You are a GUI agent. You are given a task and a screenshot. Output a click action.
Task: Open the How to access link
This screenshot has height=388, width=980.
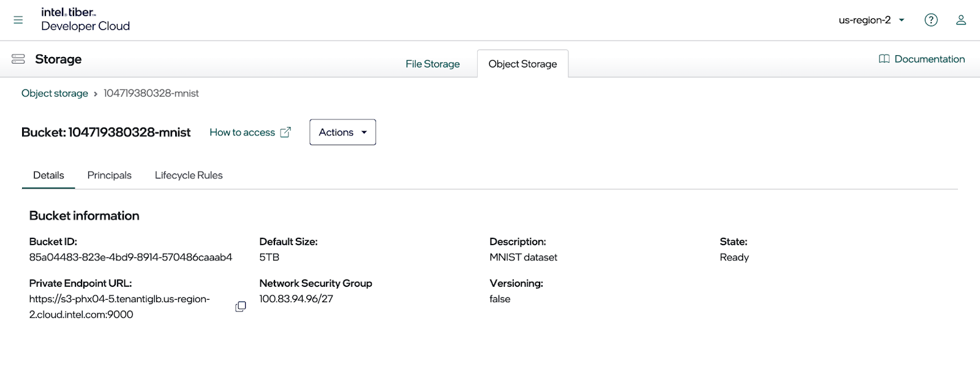pyautogui.click(x=242, y=132)
